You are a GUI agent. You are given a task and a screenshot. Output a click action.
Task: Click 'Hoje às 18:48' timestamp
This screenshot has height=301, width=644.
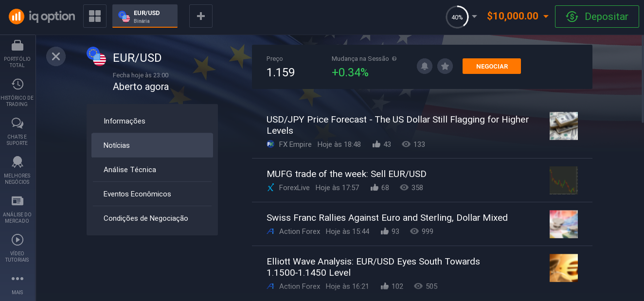click(339, 144)
